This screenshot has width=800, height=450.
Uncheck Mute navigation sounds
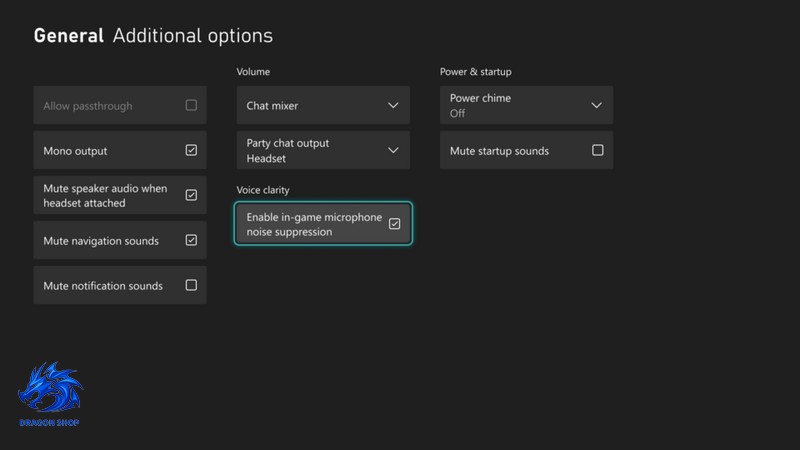click(x=191, y=240)
